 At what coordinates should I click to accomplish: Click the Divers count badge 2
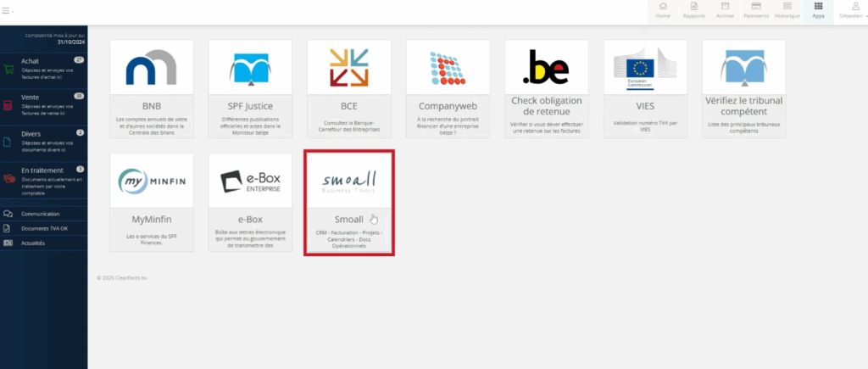click(81, 132)
